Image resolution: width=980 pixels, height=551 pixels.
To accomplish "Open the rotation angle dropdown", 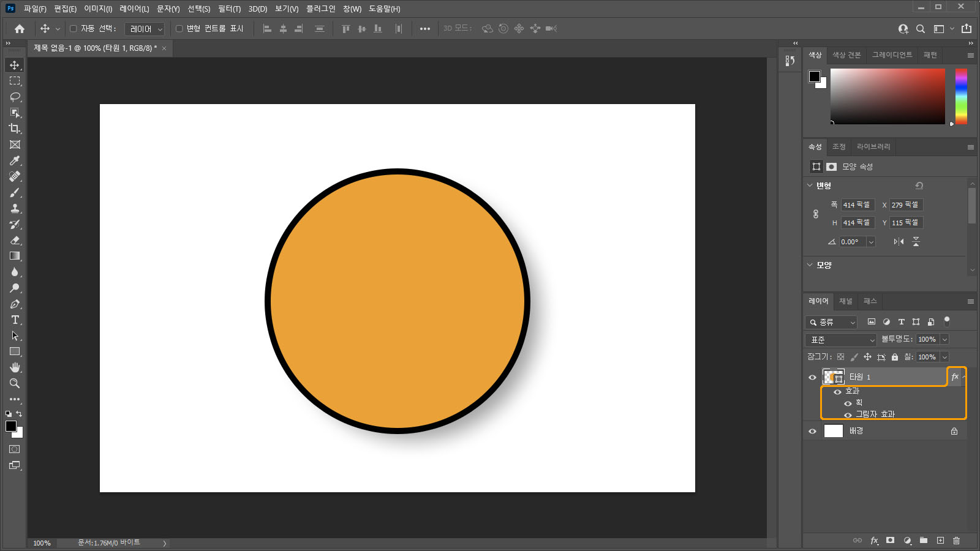I will [x=871, y=242].
